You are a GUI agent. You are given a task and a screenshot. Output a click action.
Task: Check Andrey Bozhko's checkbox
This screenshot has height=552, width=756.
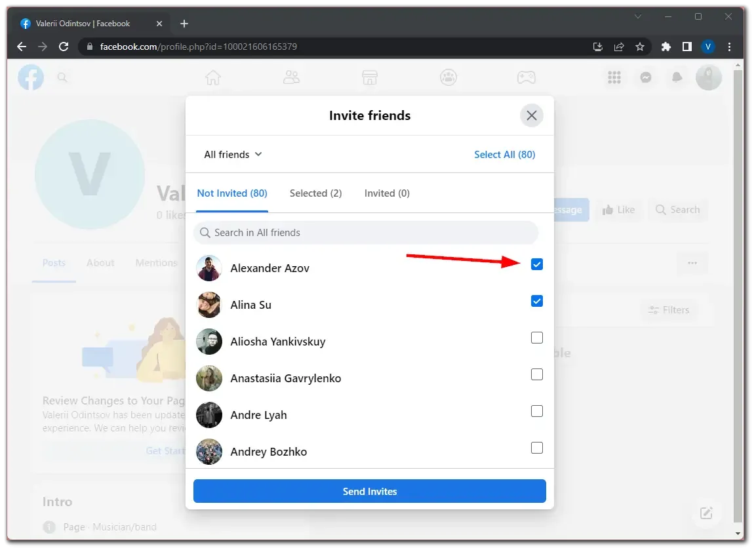pyautogui.click(x=536, y=448)
